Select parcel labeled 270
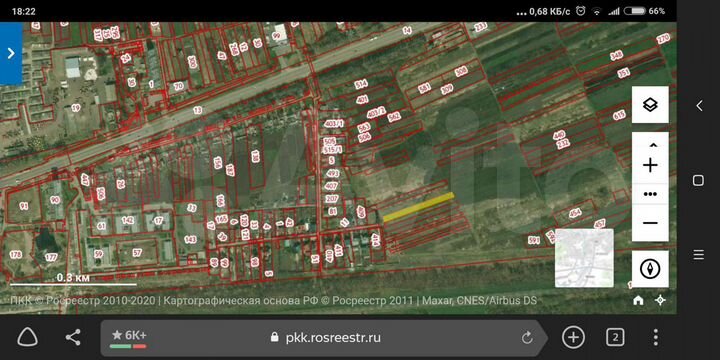This screenshot has height=360, width=720. (663, 39)
